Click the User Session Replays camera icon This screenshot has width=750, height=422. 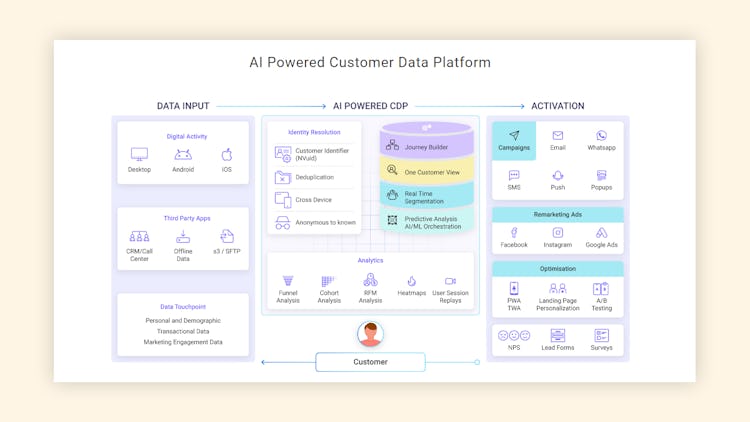pyautogui.click(x=450, y=281)
